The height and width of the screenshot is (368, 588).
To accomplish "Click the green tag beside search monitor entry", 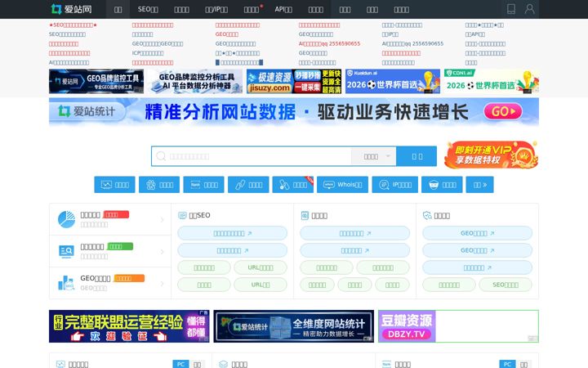I will (120, 246).
